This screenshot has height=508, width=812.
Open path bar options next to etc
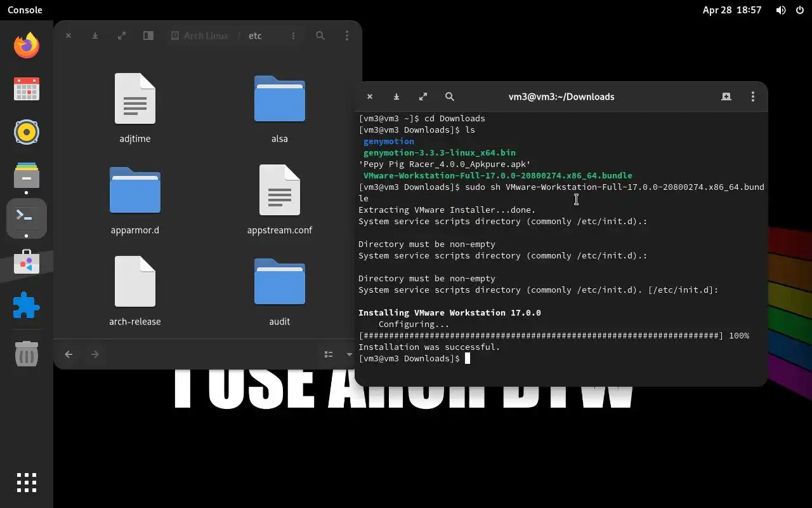[x=293, y=36]
